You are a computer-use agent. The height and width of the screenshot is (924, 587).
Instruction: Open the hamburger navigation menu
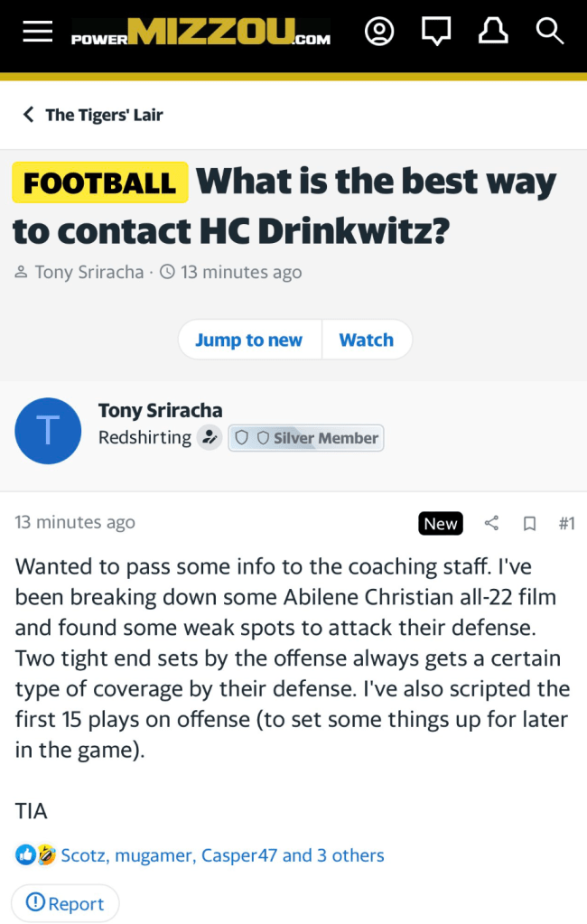pos(38,33)
